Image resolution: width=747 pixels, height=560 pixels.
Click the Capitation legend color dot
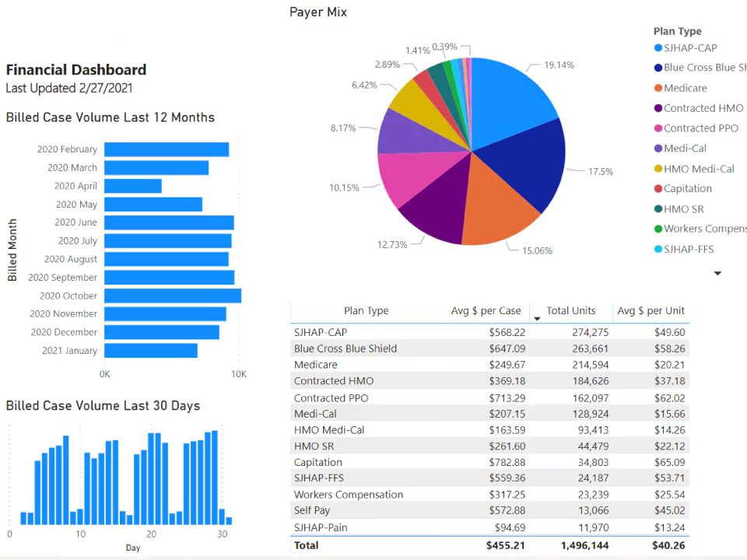point(658,188)
